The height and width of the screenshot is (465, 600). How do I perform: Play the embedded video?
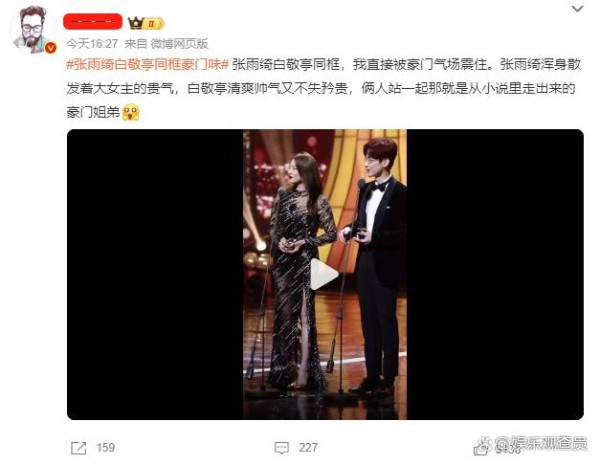324,274
